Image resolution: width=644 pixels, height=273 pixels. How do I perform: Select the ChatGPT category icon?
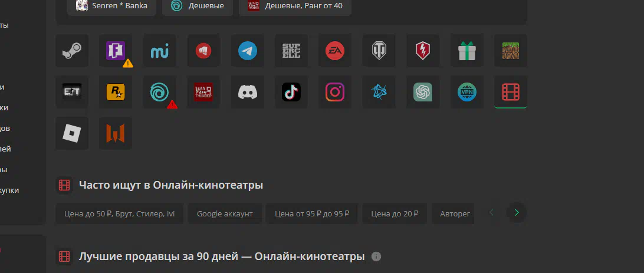click(x=423, y=92)
